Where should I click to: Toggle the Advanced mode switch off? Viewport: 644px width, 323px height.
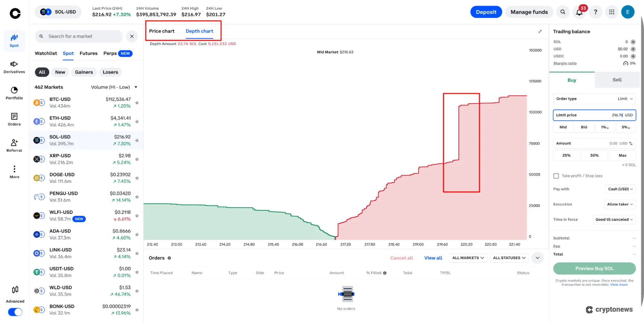15,312
